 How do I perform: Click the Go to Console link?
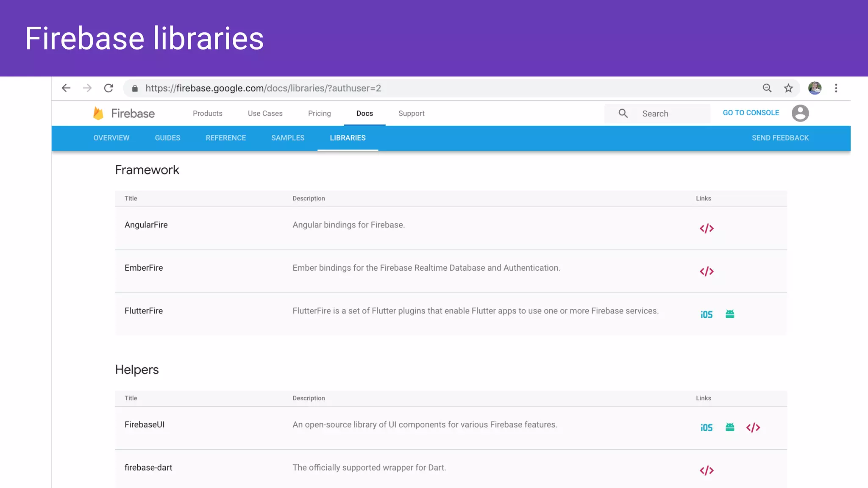click(x=751, y=113)
